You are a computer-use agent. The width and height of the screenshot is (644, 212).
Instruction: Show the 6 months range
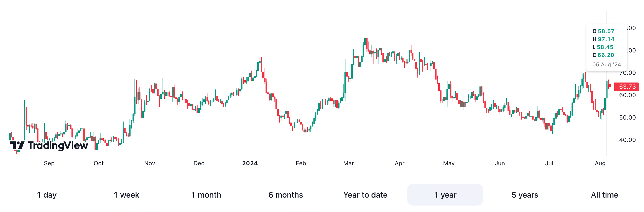pos(285,195)
